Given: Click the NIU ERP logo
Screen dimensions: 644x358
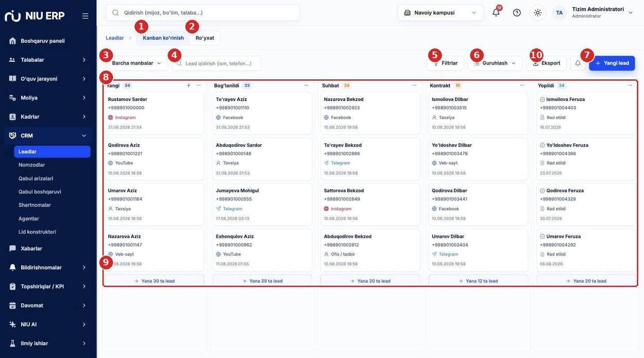Looking at the screenshot, I should pyautogui.click(x=35, y=16).
